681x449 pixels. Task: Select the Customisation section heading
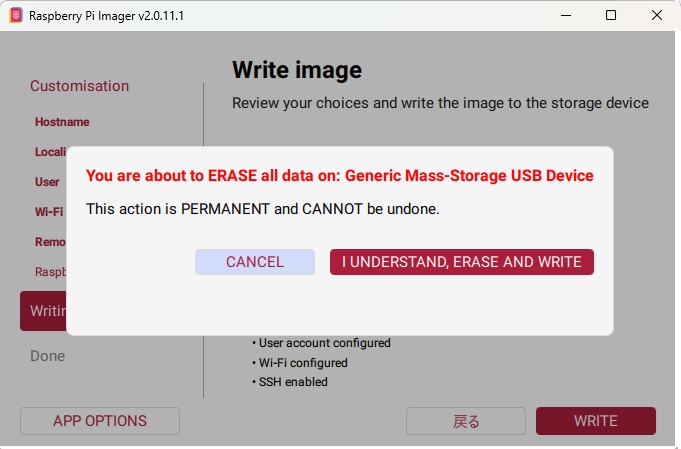(x=79, y=86)
